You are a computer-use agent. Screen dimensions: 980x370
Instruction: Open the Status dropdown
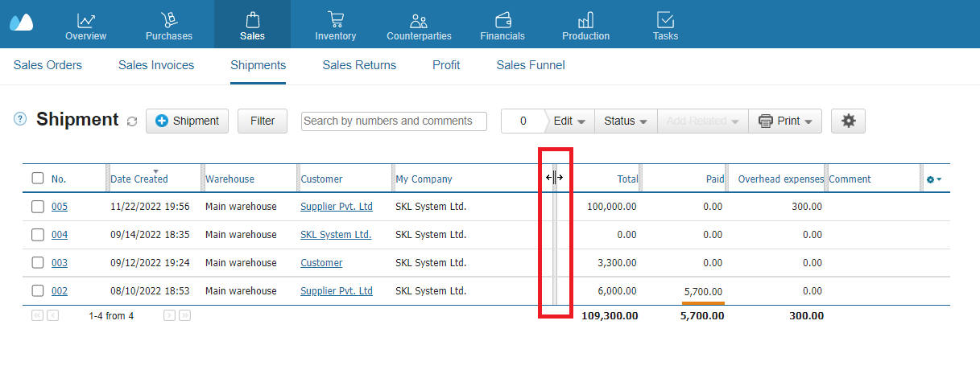(x=626, y=121)
